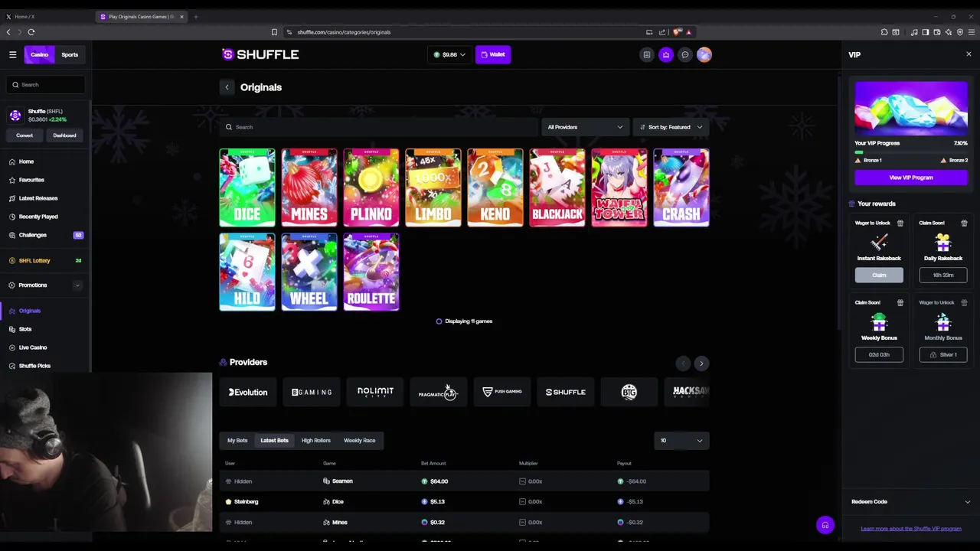Expand the Redeem Code section
Screen dimensions: 980x551
(911, 502)
